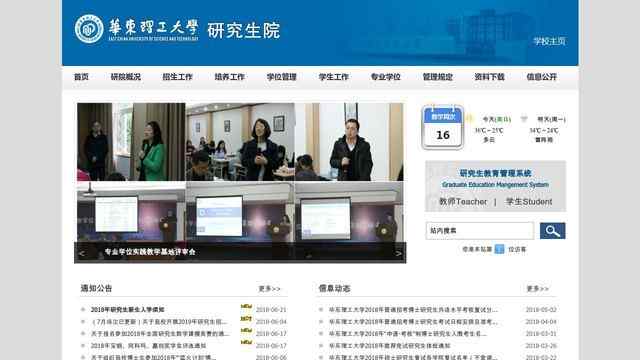Open notice 2018年研究生新生入学须知

pos(127,310)
